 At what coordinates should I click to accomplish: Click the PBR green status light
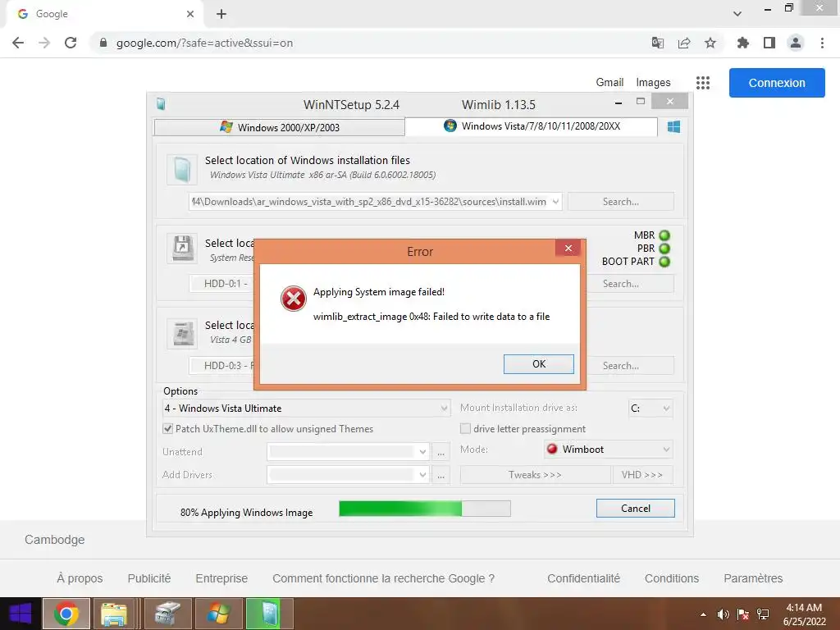[x=664, y=249]
